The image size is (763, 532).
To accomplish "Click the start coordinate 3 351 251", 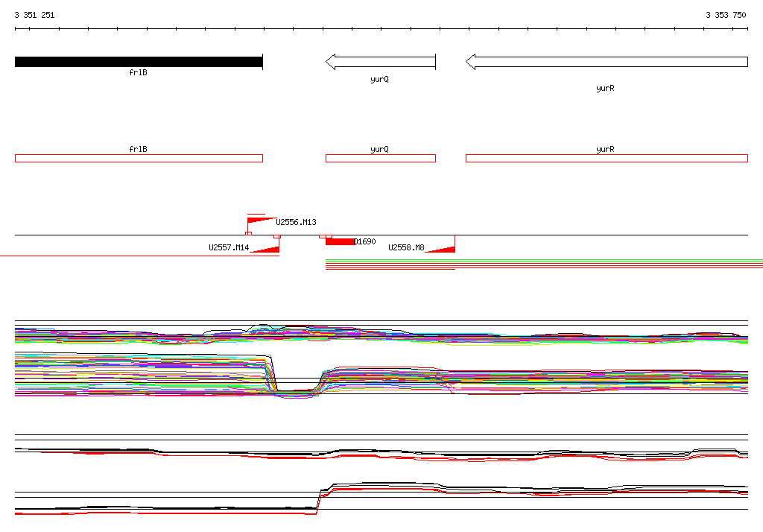I will (x=34, y=15).
